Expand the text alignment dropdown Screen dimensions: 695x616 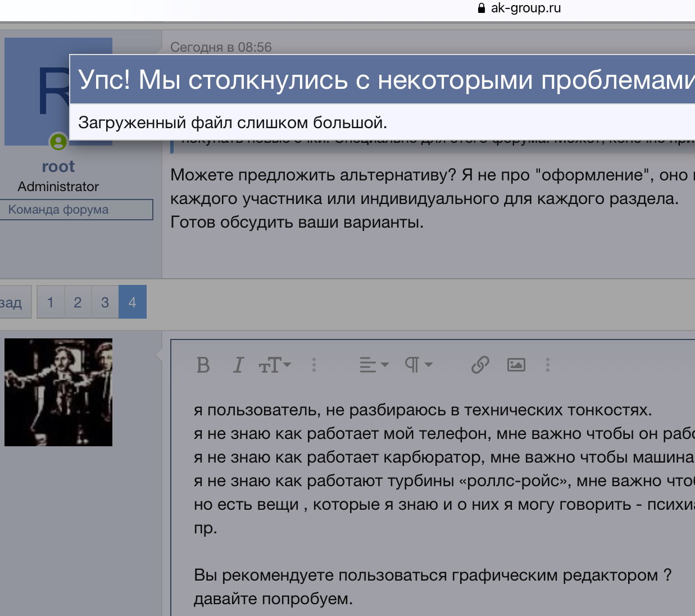click(374, 365)
